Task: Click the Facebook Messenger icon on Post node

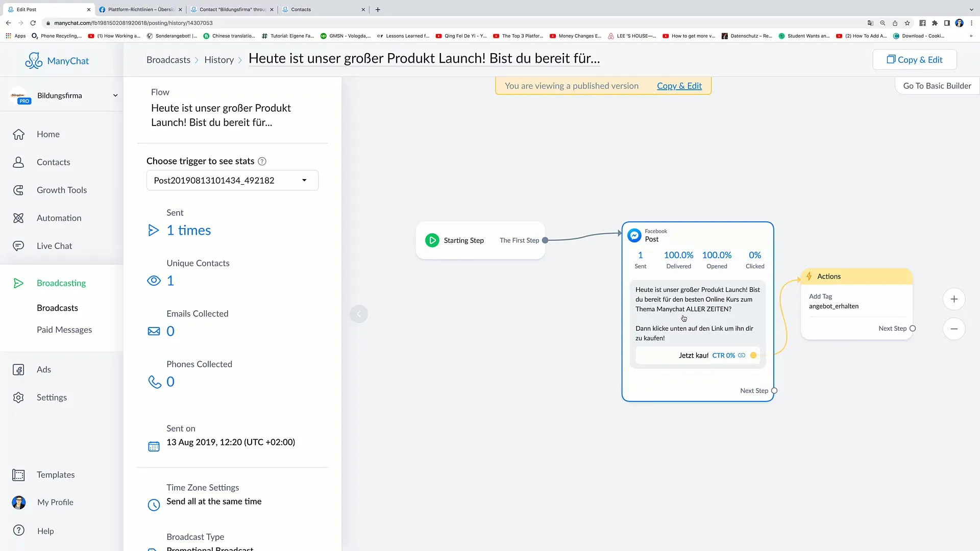Action: click(634, 235)
